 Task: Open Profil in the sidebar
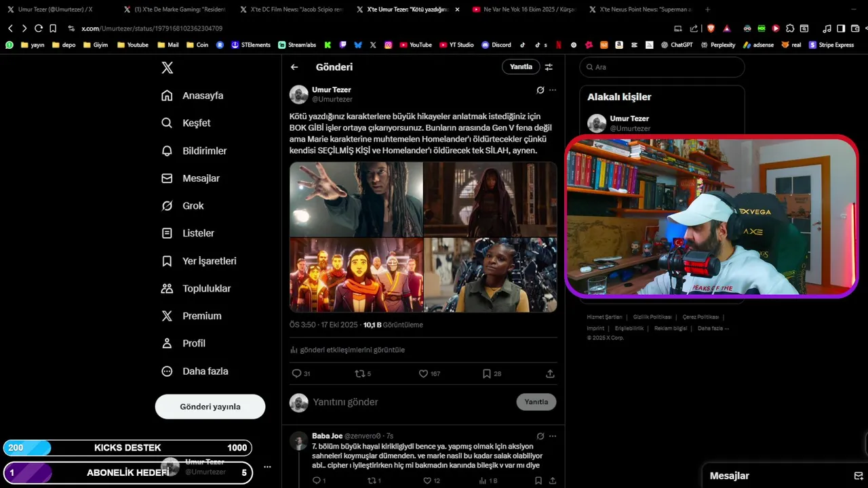183,343
